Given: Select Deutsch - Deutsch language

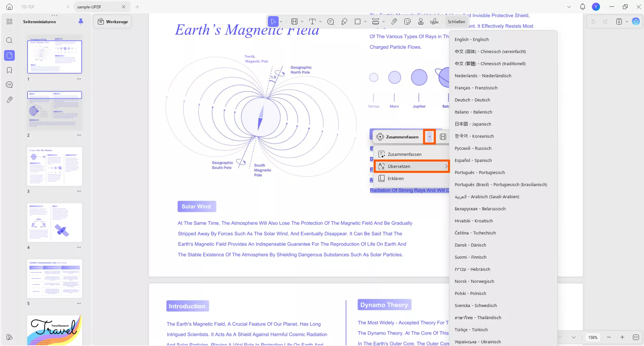Looking at the screenshot, I should click(x=503, y=100).
